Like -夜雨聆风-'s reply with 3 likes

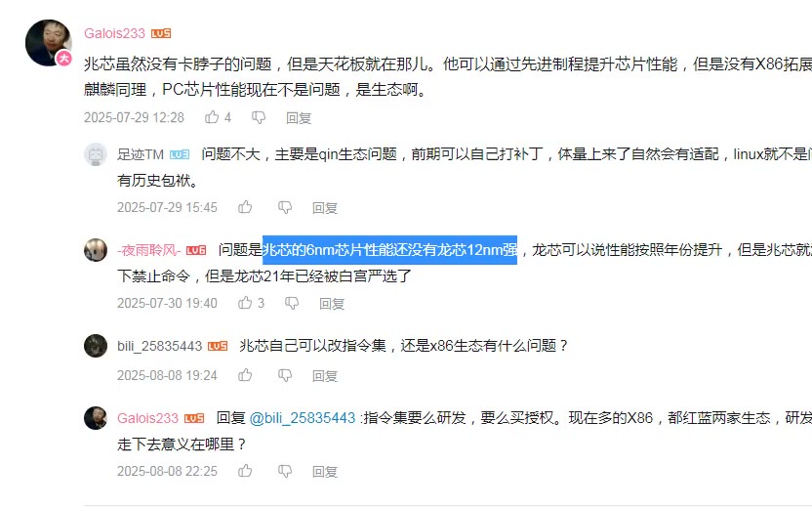[245, 303]
